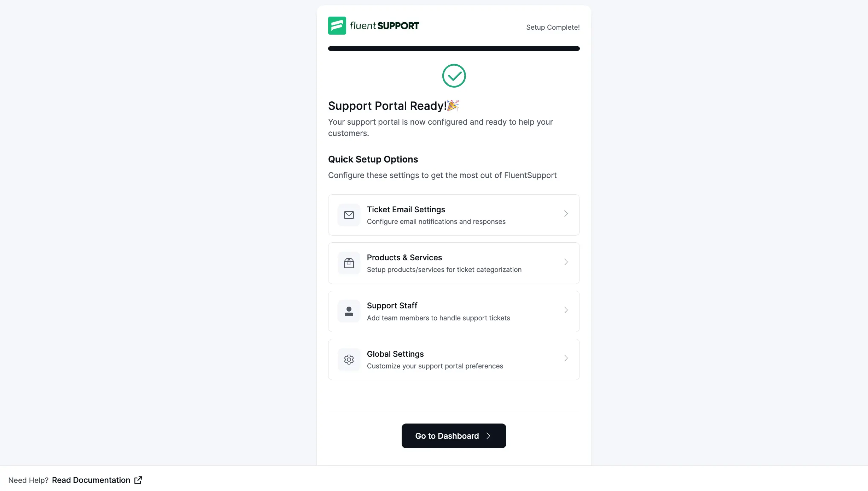Image resolution: width=868 pixels, height=491 pixels.
Task: Click the gear icon beside Global Settings
Action: click(x=349, y=359)
